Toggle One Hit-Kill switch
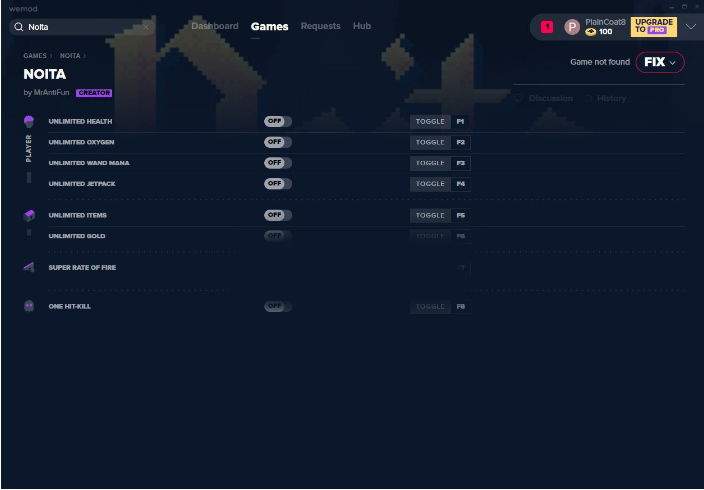The width and height of the screenshot is (704, 490). [x=278, y=306]
